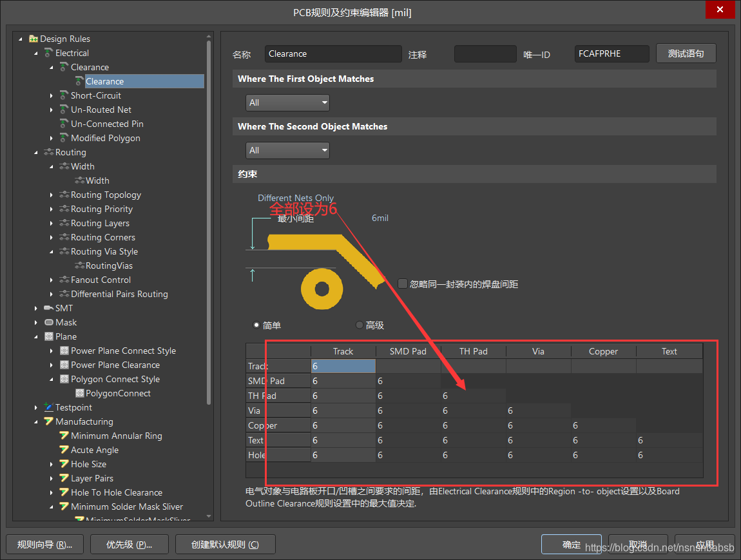Click the rules tree vertical scrollbar
The image size is (741, 560).
point(209,222)
